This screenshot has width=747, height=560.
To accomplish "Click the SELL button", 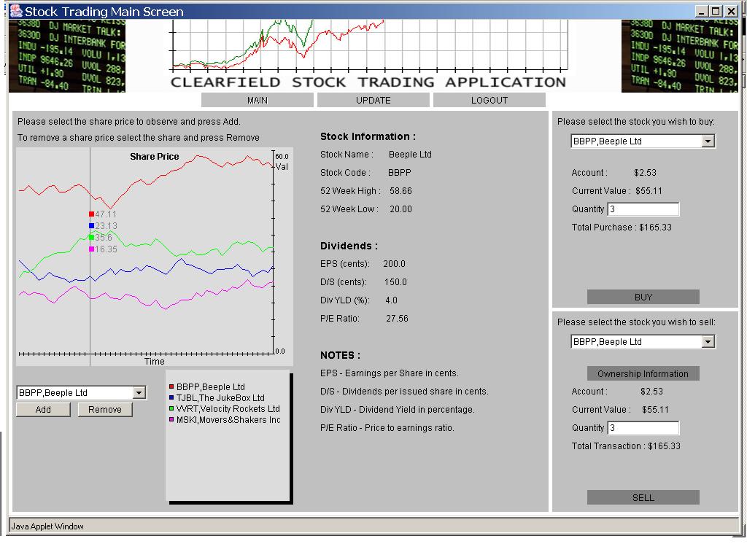I will pos(643,497).
